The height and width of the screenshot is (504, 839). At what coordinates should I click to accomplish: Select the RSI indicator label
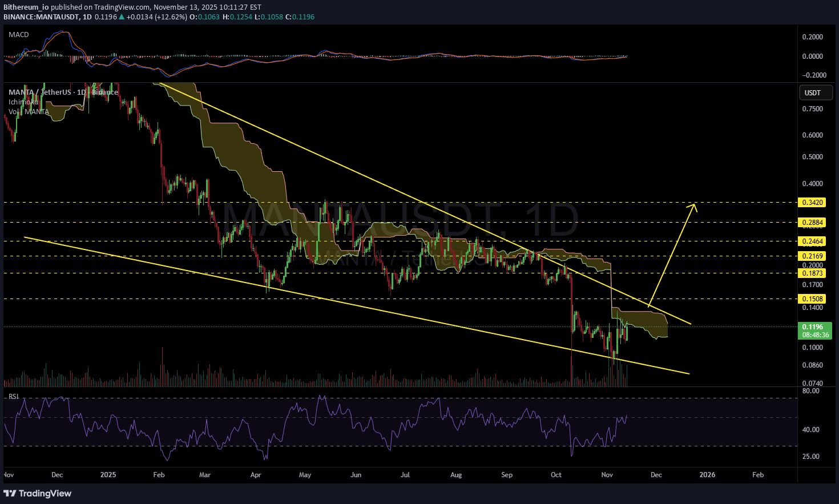(x=13, y=396)
